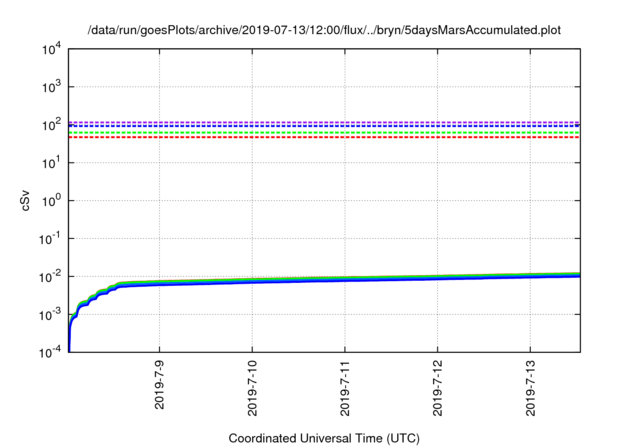
Task: Click the 2019-7-10 date tick label
Action: click(x=252, y=388)
